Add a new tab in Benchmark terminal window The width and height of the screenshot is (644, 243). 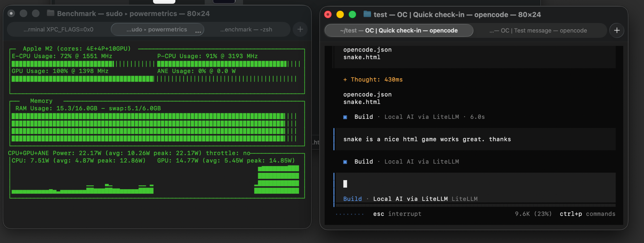point(300,30)
